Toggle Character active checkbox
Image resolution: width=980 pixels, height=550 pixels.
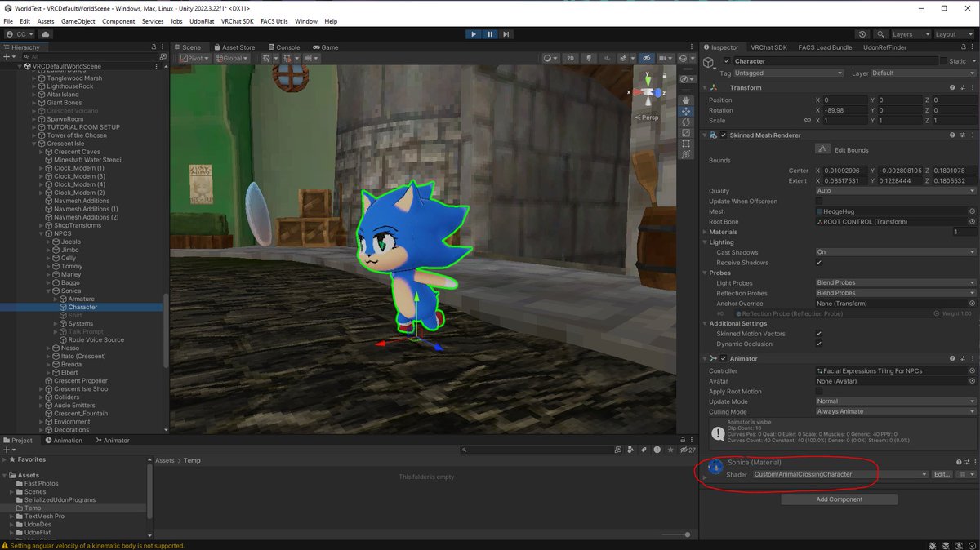coord(727,61)
